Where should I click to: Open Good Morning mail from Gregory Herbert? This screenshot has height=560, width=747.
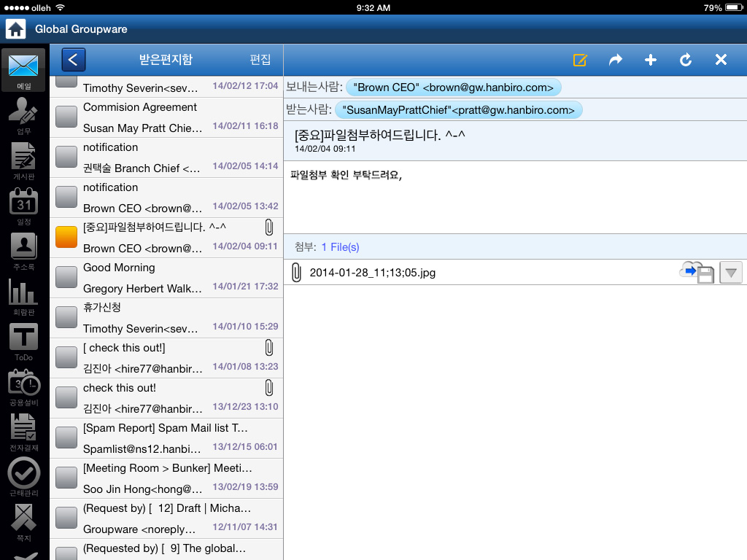click(x=166, y=278)
